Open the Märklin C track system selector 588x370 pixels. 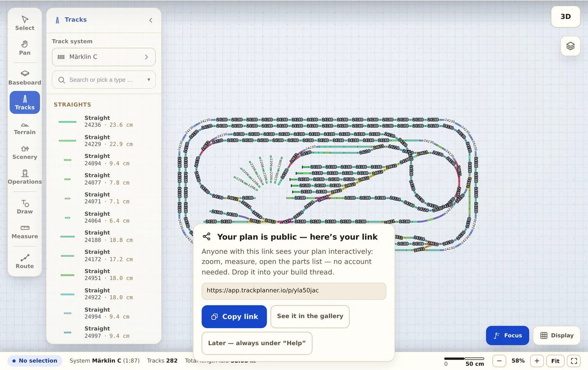pos(104,57)
